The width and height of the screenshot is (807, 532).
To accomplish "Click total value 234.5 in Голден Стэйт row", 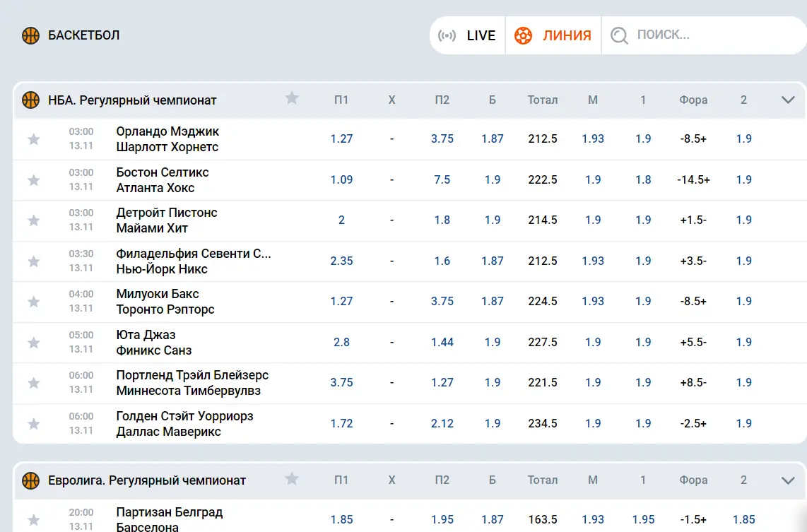I will 543,423.
